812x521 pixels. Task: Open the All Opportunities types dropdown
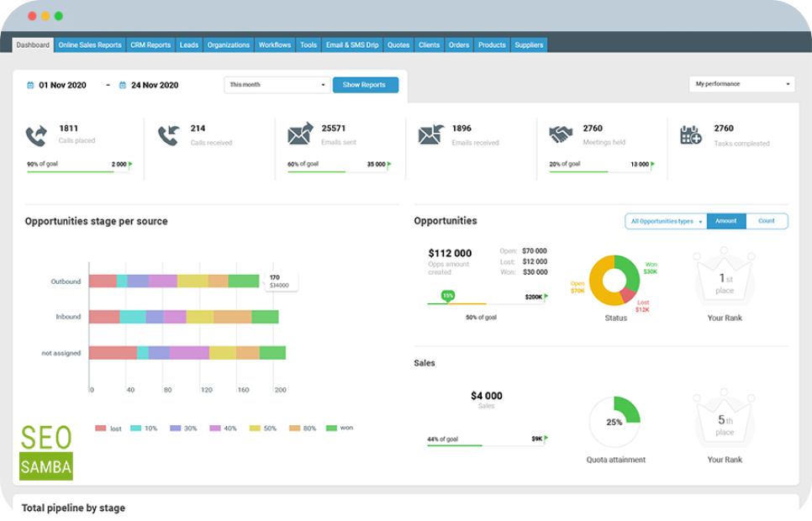[663, 221]
